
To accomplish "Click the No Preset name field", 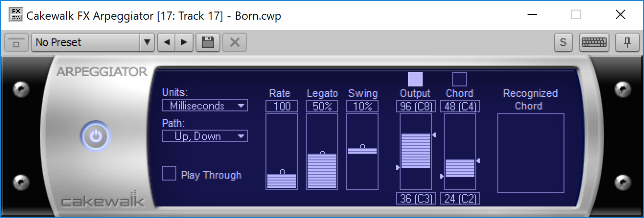I will point(86,42).
